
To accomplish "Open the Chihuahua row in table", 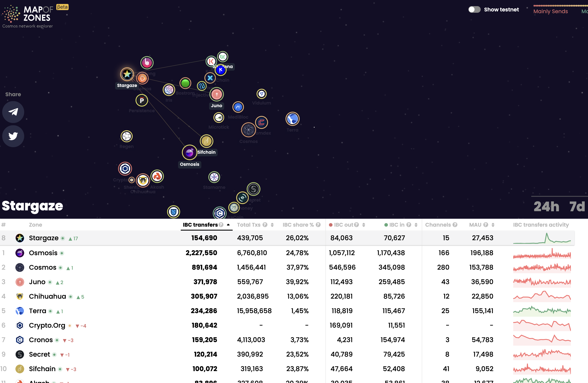I will 47,296.
